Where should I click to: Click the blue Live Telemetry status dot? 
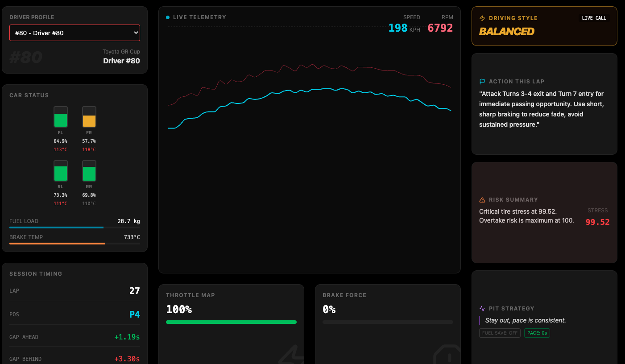pos(168,17)
